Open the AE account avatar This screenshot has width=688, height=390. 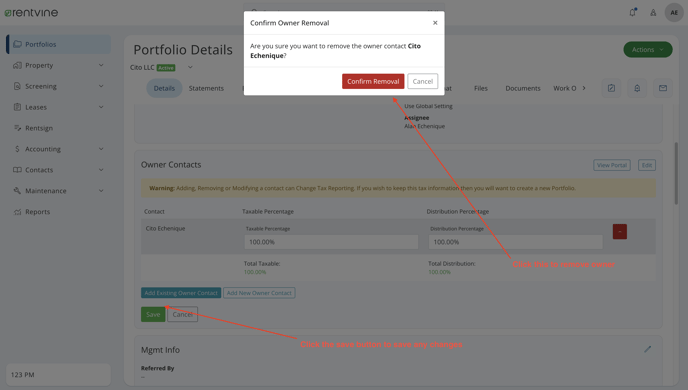tap(674, 13)
